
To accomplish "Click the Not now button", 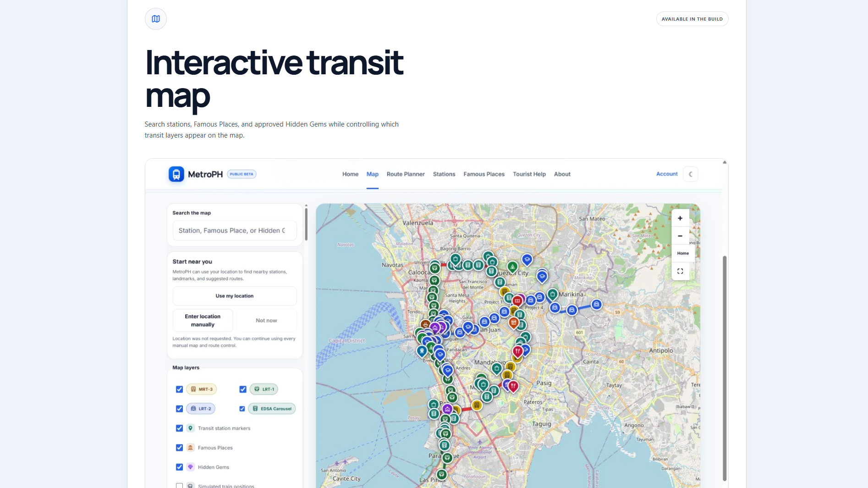I will tap(266, 320).
